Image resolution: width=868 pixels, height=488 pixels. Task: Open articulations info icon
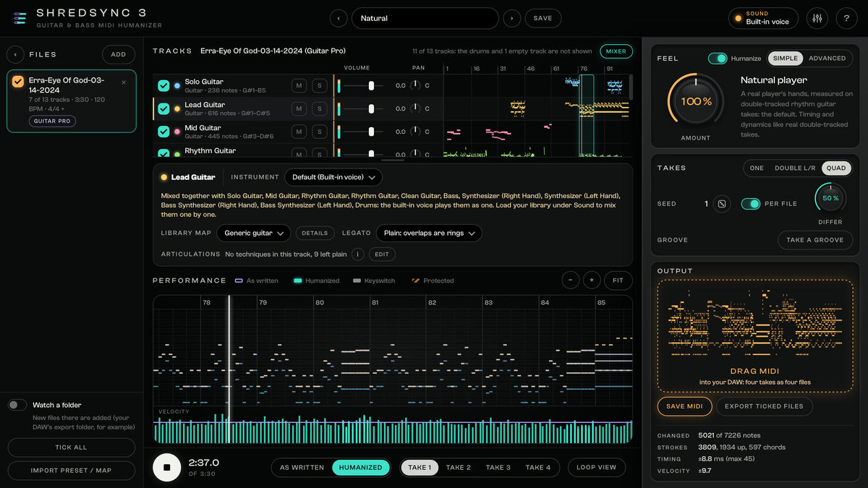coord(357,254)
